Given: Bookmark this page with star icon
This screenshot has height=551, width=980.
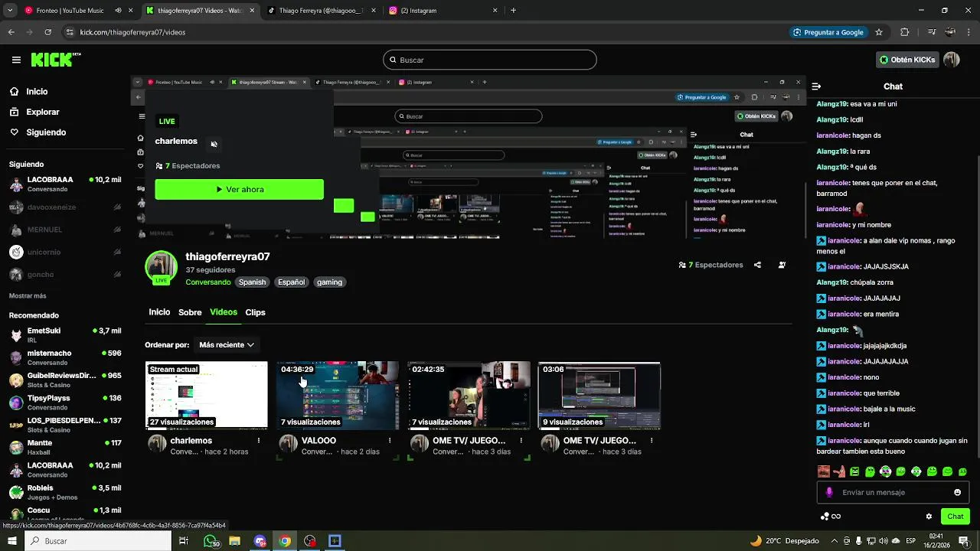Looking at the screenshot, I should pos(879,32).
